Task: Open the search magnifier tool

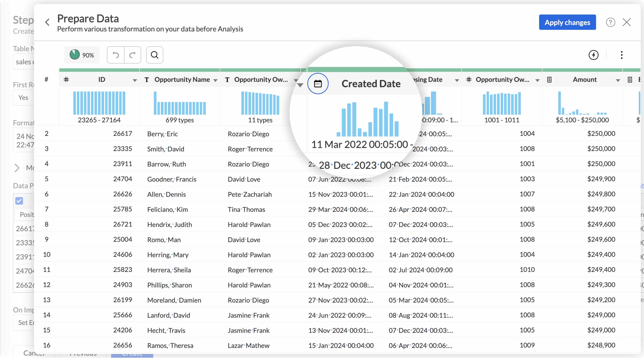Action: (x=155, y=55)
